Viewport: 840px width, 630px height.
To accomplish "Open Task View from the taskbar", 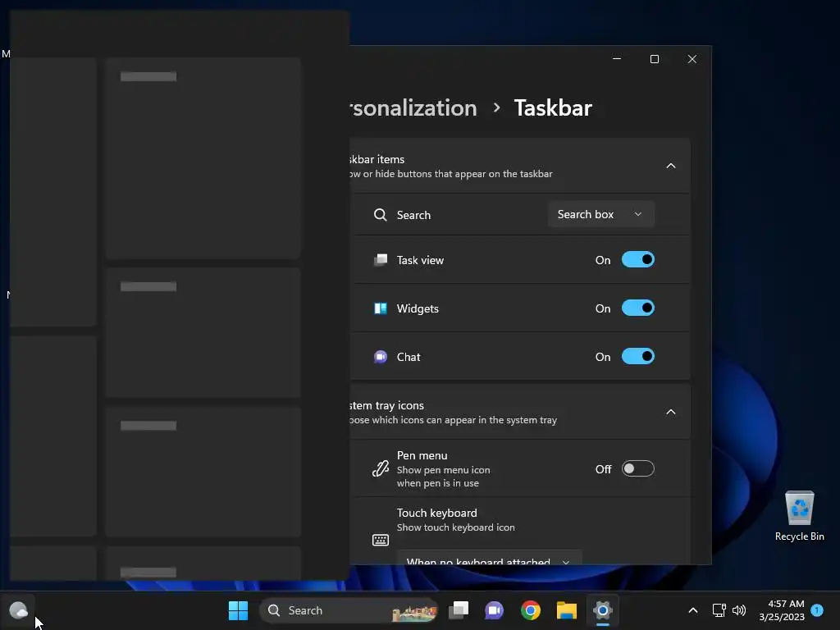I will (x=459, y=610).
